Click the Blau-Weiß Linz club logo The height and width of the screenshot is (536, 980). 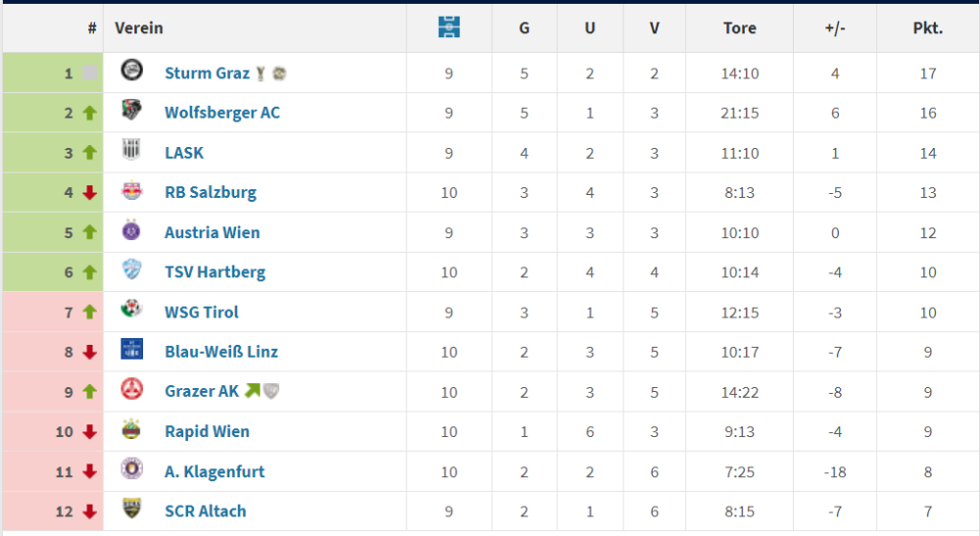point(132,350)
